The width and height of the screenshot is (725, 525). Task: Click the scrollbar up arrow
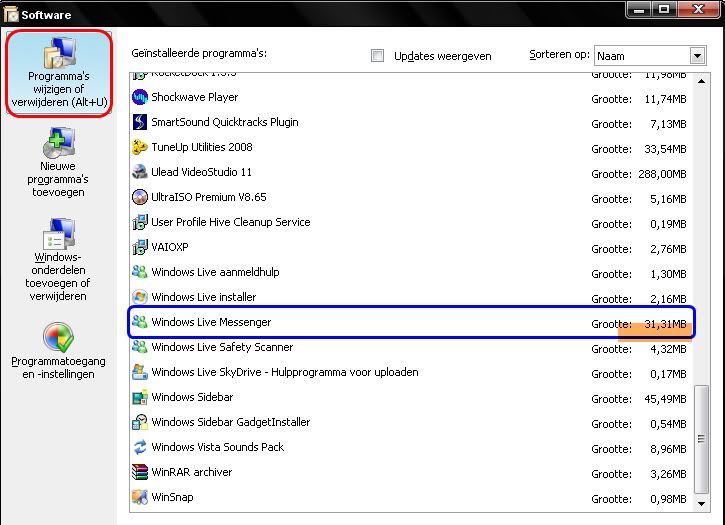701,81
